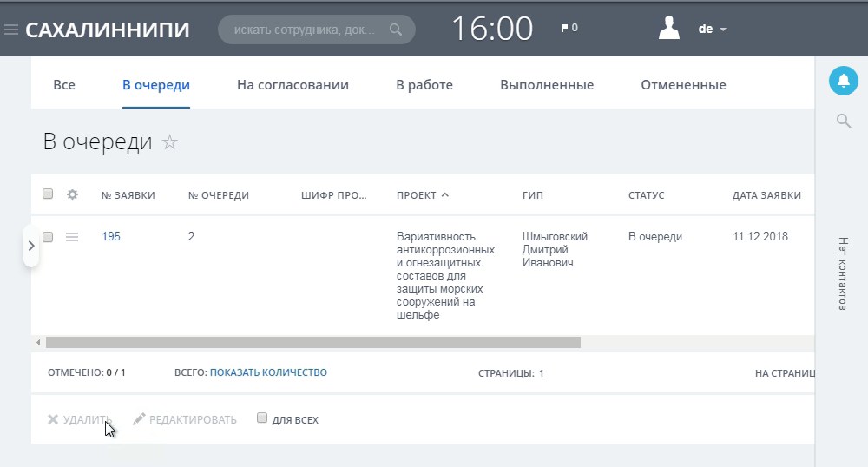The image size is (868, 467).
Task: Check the row checkbox for request 195
Action: pyautogui.click(x=49, y=236)
